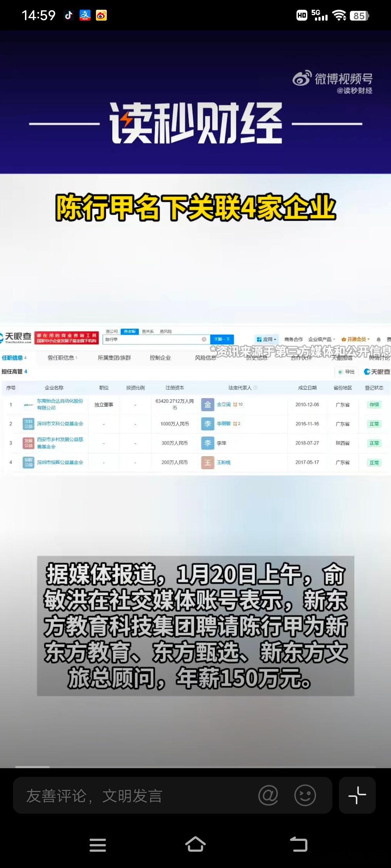This screenshot has width=391, height=868.
Task: Go to the Android home screen button
Action: point(195,844)
